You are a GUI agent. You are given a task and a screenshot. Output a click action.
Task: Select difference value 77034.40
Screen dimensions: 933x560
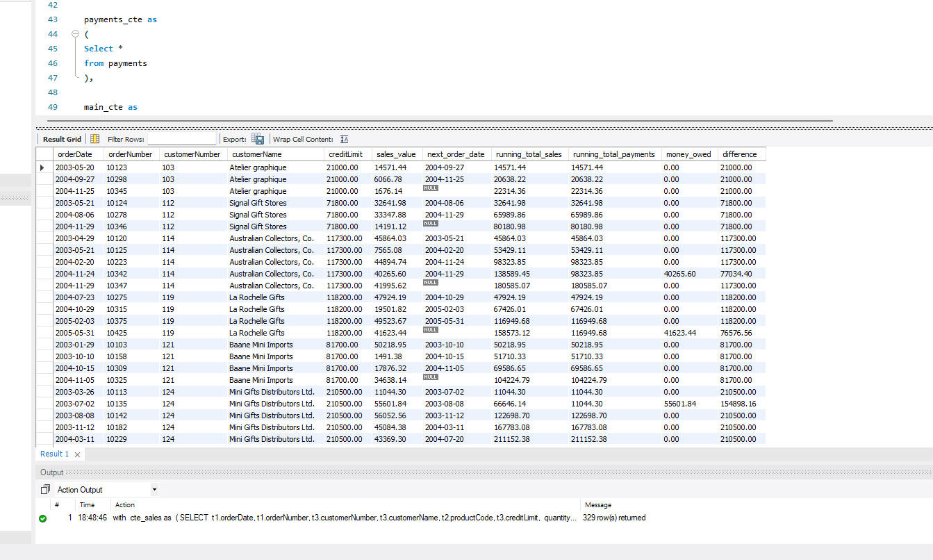pyautogui.click(x=738, y=274)
